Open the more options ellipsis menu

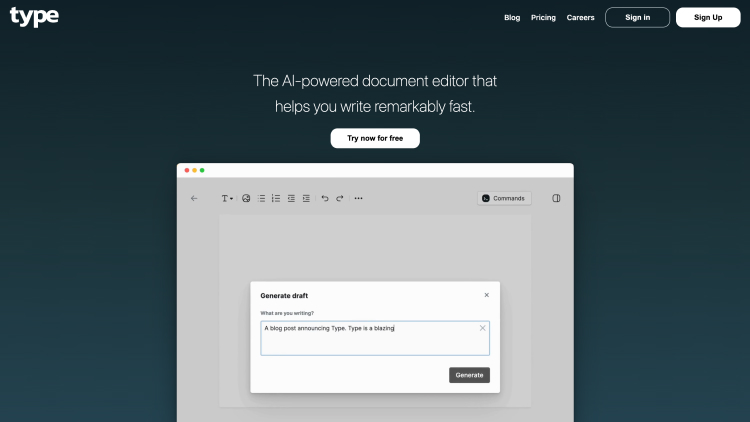click(359, 198)
